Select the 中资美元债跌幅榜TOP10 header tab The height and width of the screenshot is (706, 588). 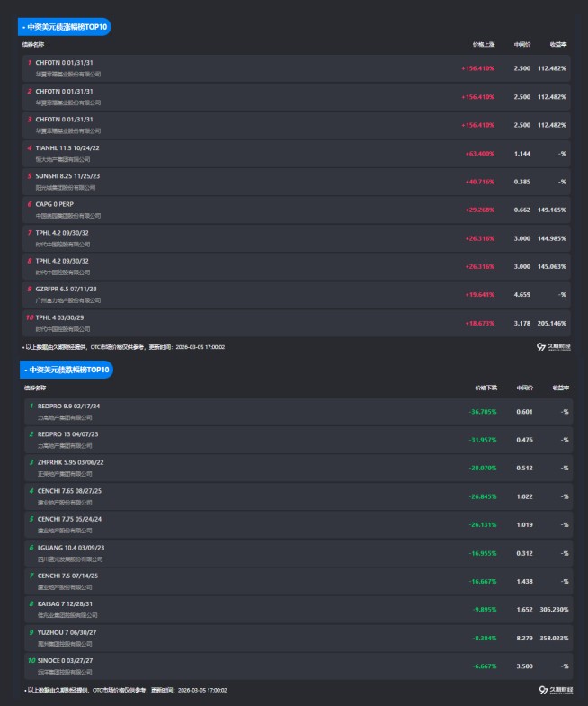[x=67, y=370]
